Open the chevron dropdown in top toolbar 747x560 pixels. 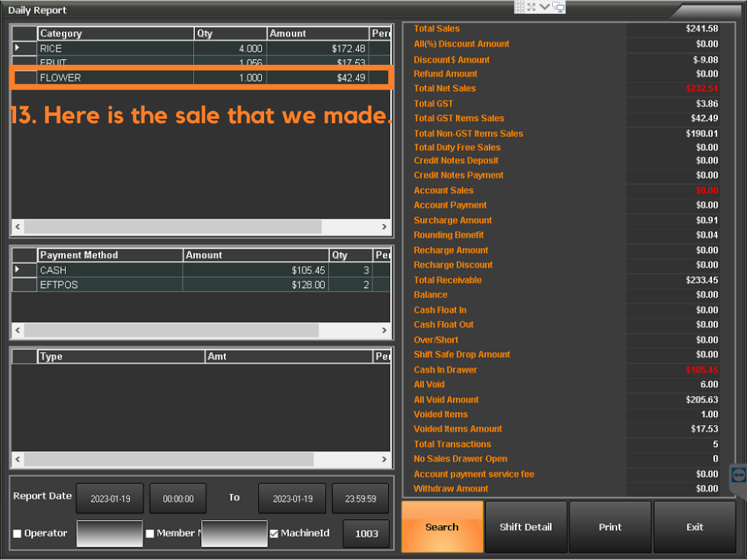point(544,7)
